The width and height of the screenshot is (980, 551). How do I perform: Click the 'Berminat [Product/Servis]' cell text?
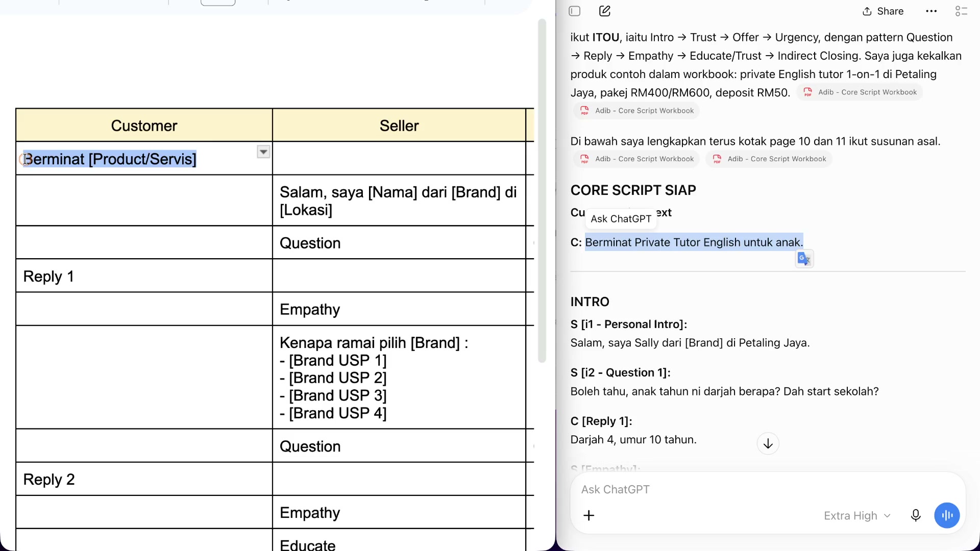pos(110,159)
